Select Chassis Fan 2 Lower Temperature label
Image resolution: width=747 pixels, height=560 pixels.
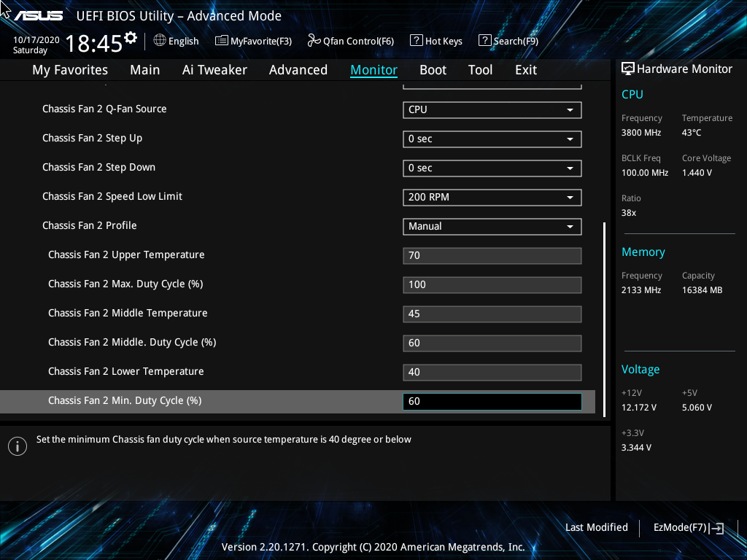pyautogui.click(x=125, y=371)
